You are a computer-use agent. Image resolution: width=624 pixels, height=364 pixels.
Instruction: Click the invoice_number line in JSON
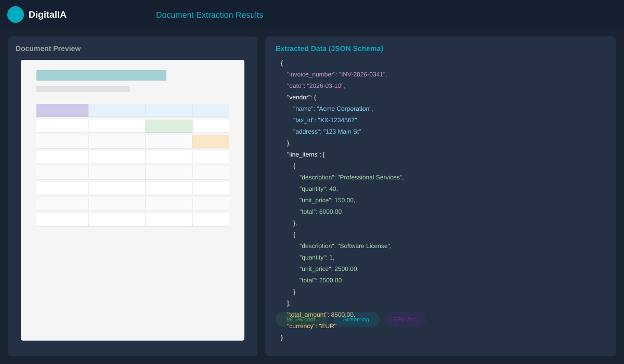pos(336,74)
